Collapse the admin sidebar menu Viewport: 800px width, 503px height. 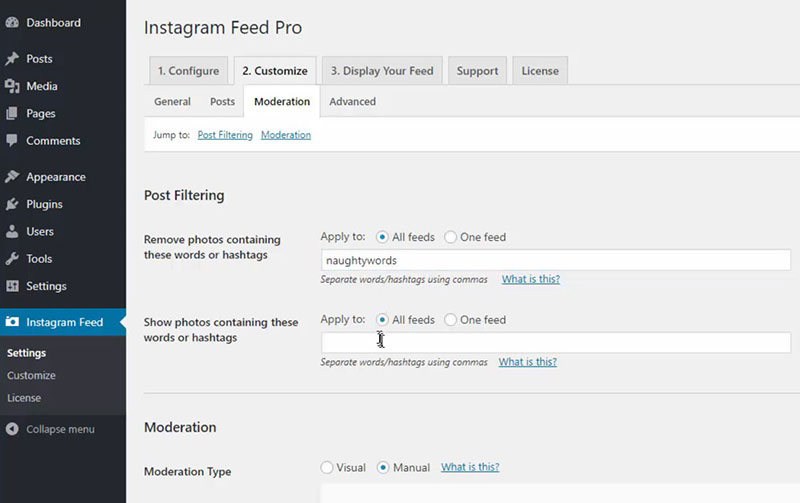50,429
